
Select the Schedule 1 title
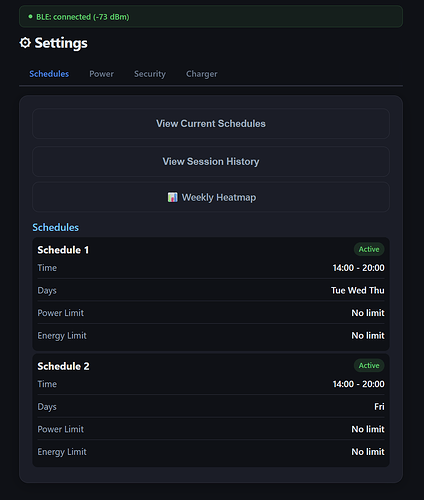(x=63, y=250)
